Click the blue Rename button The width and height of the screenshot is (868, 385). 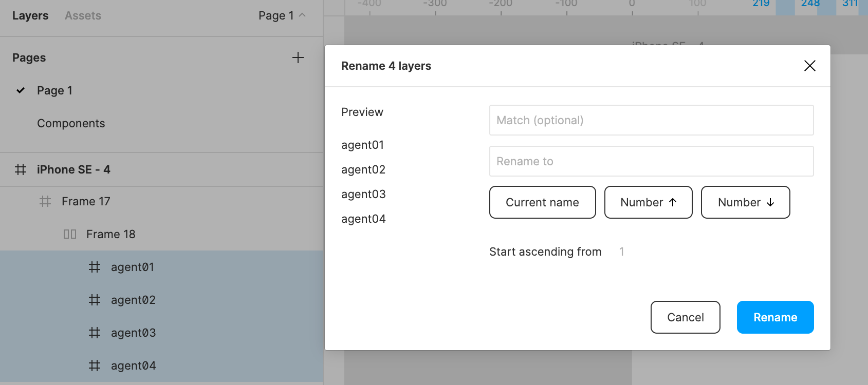click(x=775, y=317)
